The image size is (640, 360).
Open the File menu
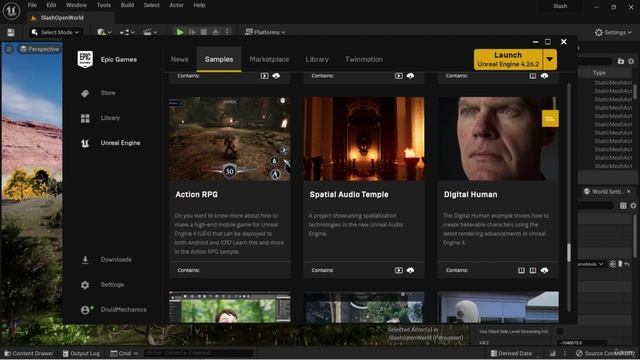[x=32, y=5]
